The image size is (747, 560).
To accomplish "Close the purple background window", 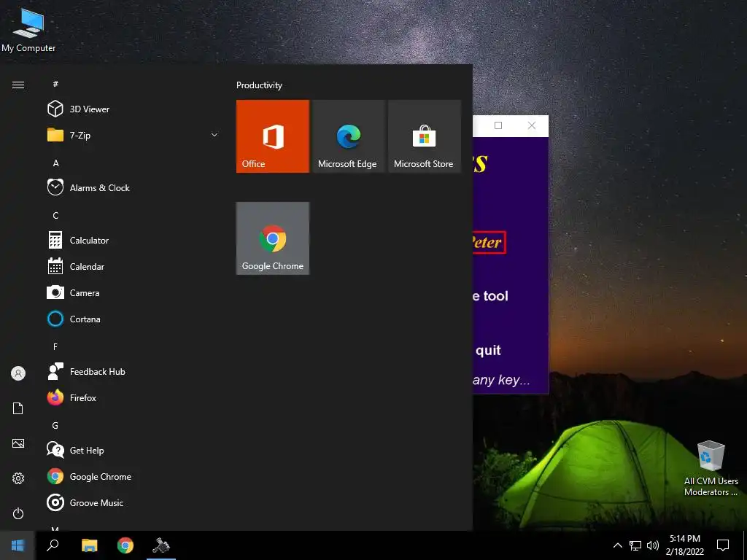I will click(x=532, y=125).
